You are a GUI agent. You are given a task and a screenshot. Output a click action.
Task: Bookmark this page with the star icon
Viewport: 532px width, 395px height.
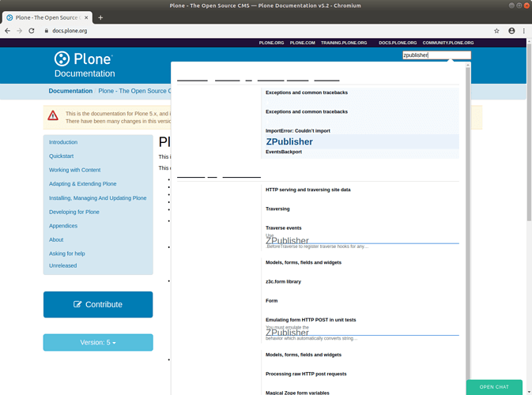point(496,31)
